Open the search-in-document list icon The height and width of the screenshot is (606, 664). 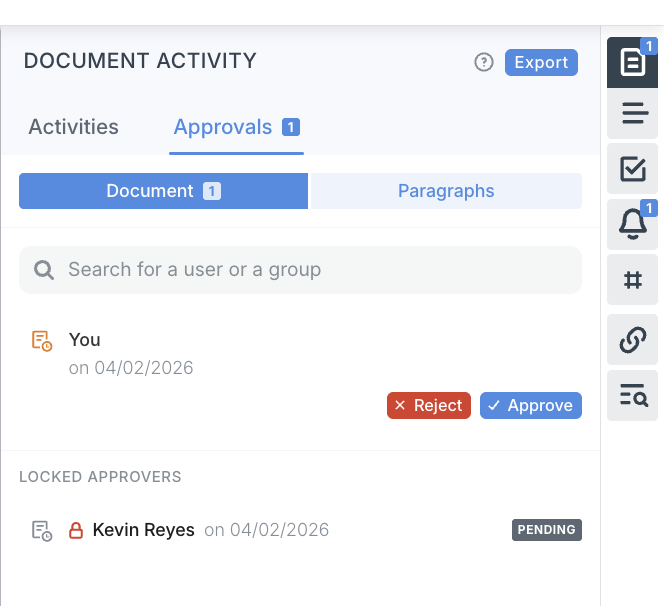coord(632,395)
